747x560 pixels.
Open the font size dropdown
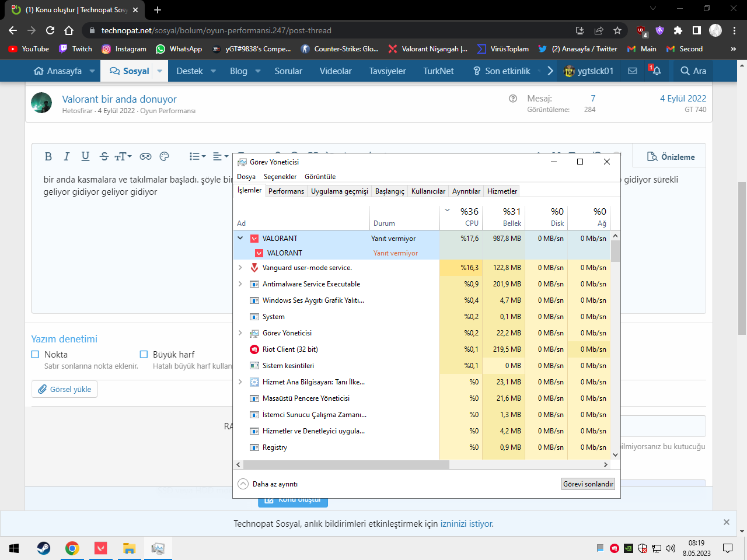point(123,156)
